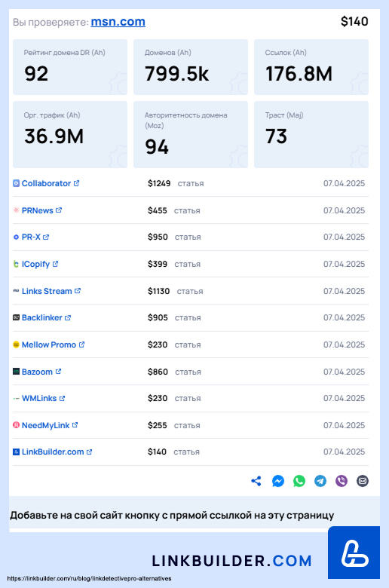Open the Bazoom marketplace link

coord(37,372)
